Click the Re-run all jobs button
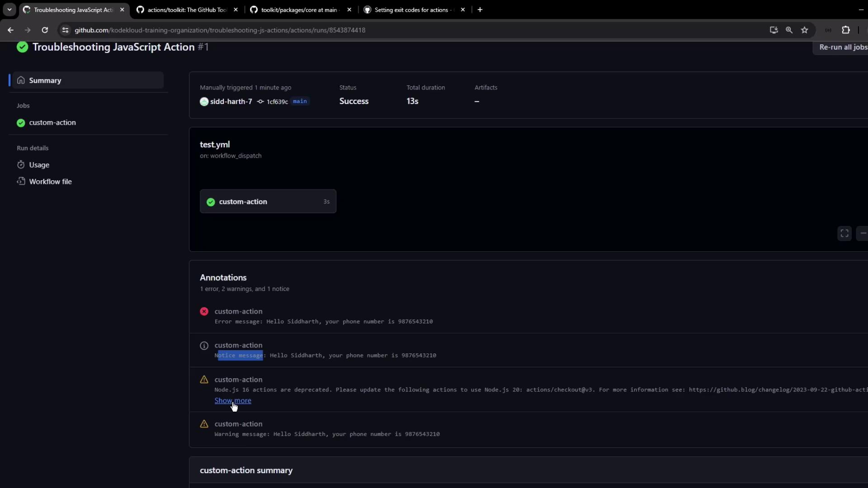The height and width of the screenshot is (488, 868). (x=842, y=47)
